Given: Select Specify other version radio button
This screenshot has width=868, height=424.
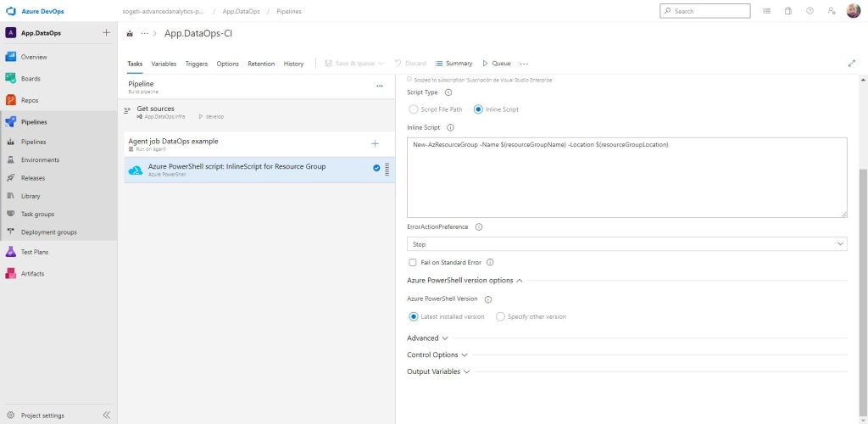Looking at the screenshot, I should (500, 316).
